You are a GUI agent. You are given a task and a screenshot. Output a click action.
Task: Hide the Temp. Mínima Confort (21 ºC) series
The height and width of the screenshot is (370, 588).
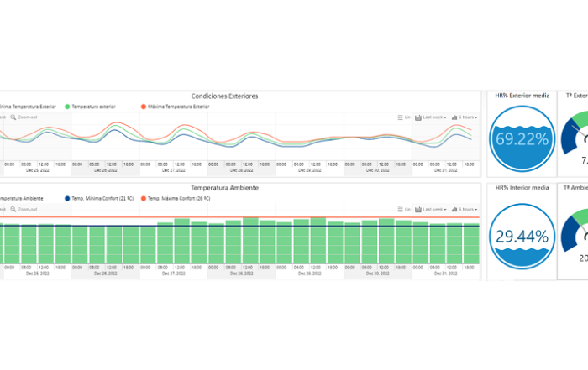point(99,199)
